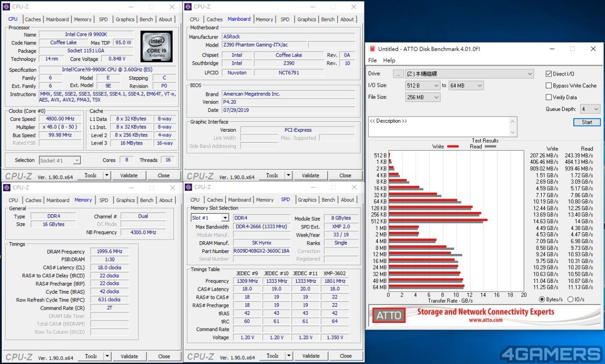Screen dimensions: 605x364
Task: Click the XMP-3602 timings column header
Action: click(x=335, y=273)
